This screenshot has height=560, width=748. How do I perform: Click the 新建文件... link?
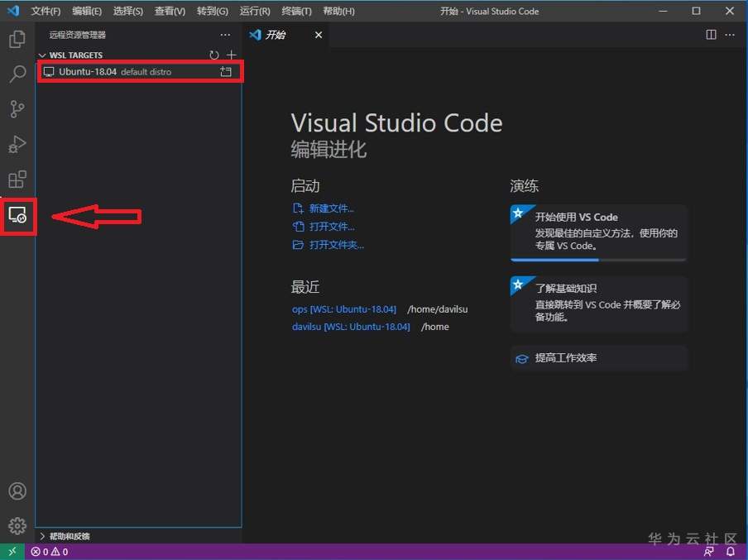click(x=331, y=208)
